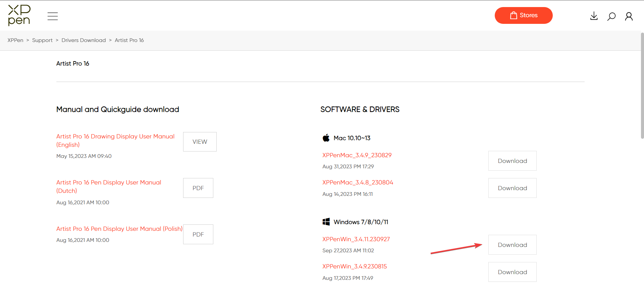Screen dimensions: 644x300
Task: Click the page vertical scrollbar
Action: (x=642, y=86)
